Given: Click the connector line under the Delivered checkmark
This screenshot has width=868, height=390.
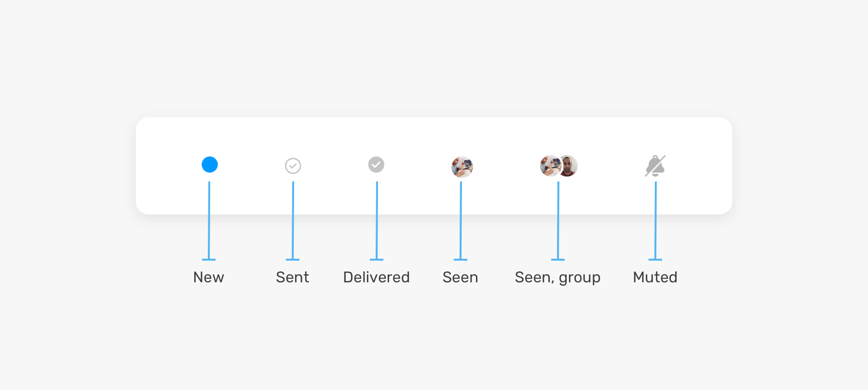Looking at the screenshot, I should (x=377, y=222).
